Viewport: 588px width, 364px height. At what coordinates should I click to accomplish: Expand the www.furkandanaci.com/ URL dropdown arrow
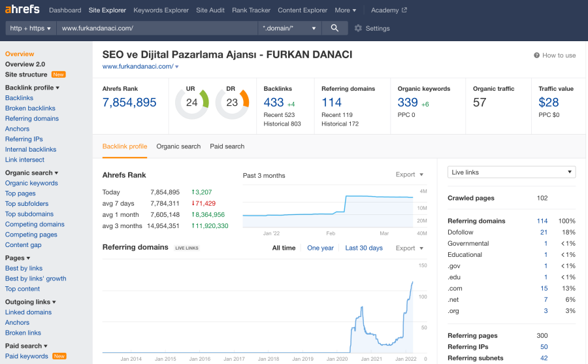(176, 67)
